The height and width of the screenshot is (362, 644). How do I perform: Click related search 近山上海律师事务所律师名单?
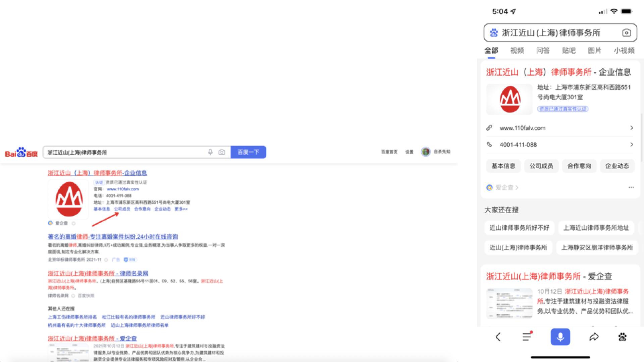tap(140, 325)
